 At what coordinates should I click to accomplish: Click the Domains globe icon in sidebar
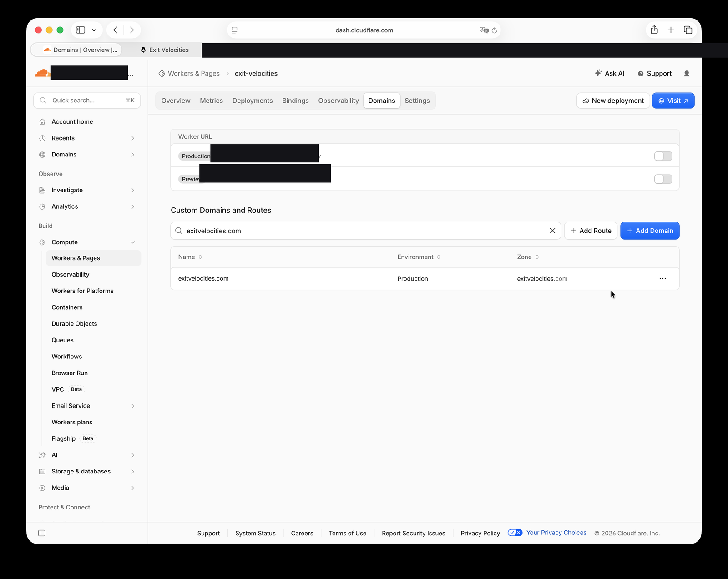click(x=42, y=155)
